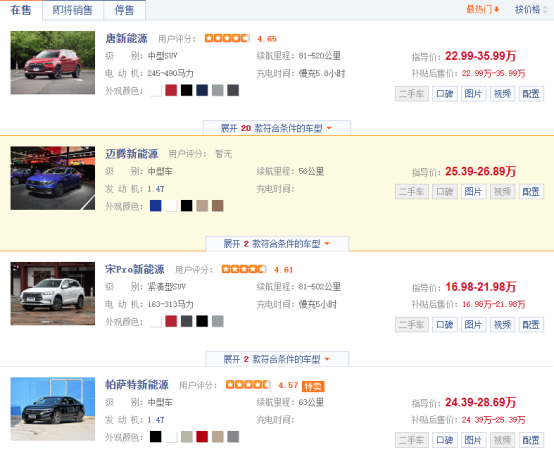Click the 特卖 badge on 帕萨特新能源
The height and width of the screenshot is (464, 554).
coord(313,386)
